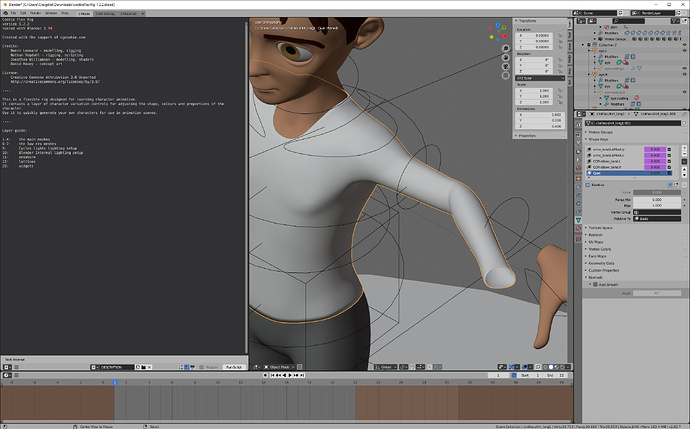Click the Run Script button

(234, 367)
